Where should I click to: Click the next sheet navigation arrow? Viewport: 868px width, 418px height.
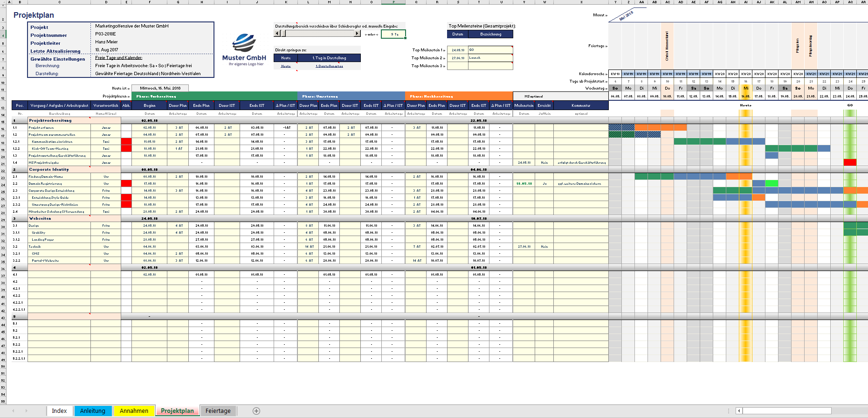(x=26, y=411)
